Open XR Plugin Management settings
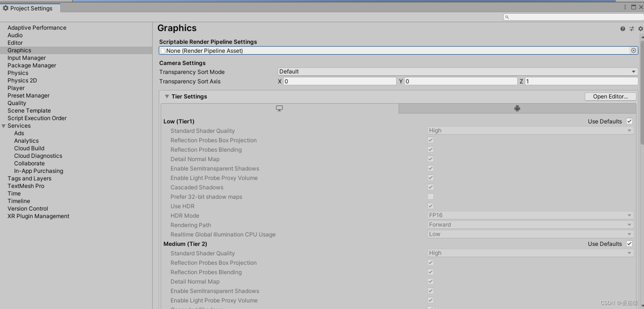 (38, 216)
